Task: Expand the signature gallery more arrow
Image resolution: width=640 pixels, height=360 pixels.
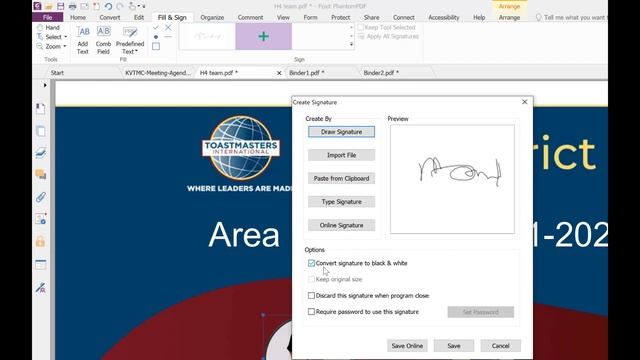Action: pos(351,44)
